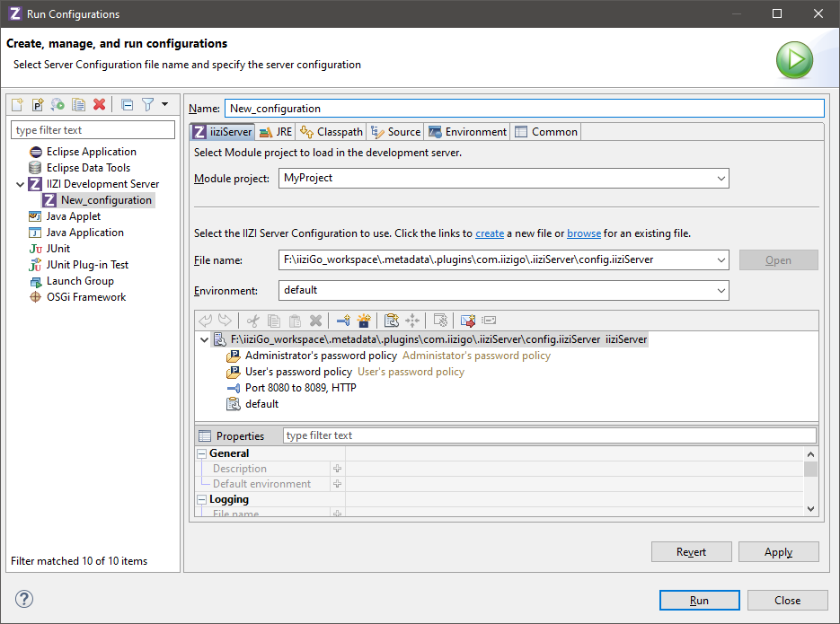
Task: Delete selected launch configuration with red X
Action: (100, 104)
